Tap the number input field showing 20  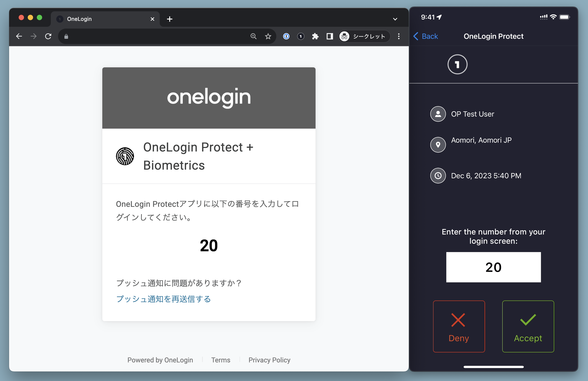click(x=493, y=267)
